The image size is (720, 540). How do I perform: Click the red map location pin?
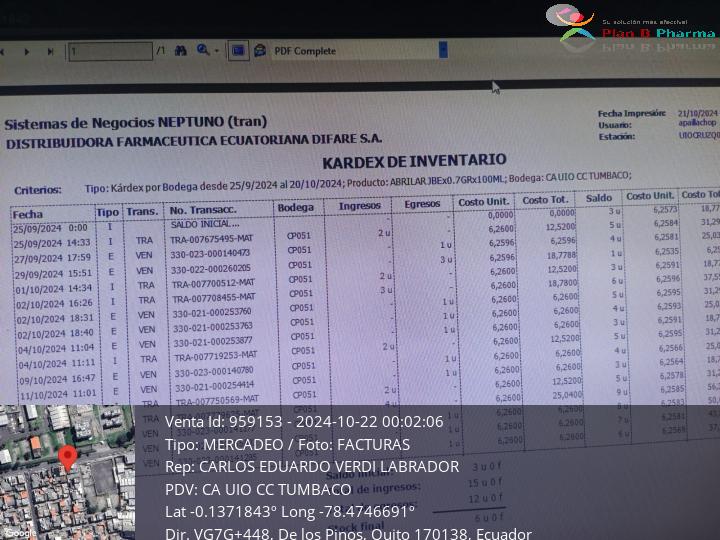68,457
